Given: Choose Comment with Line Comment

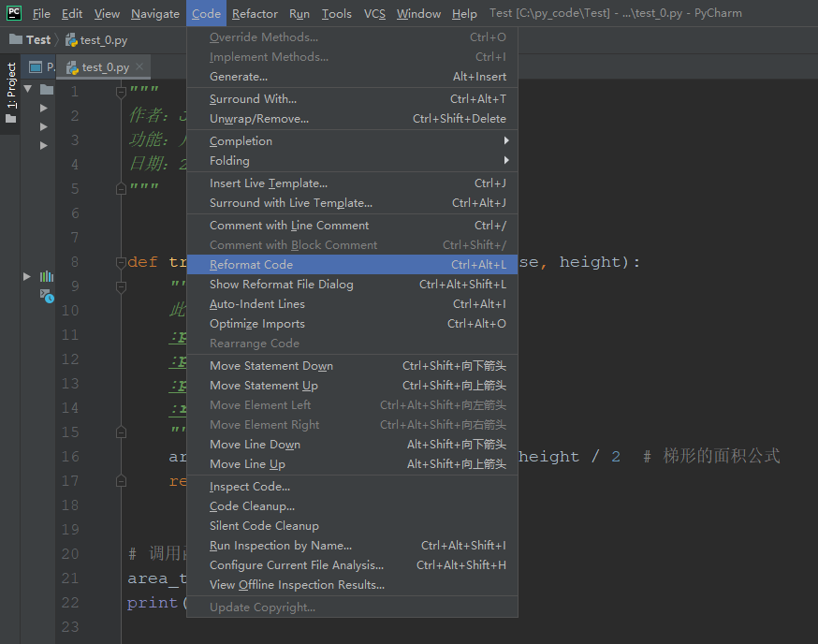Looking at the screenshot, I should (352, 226).
